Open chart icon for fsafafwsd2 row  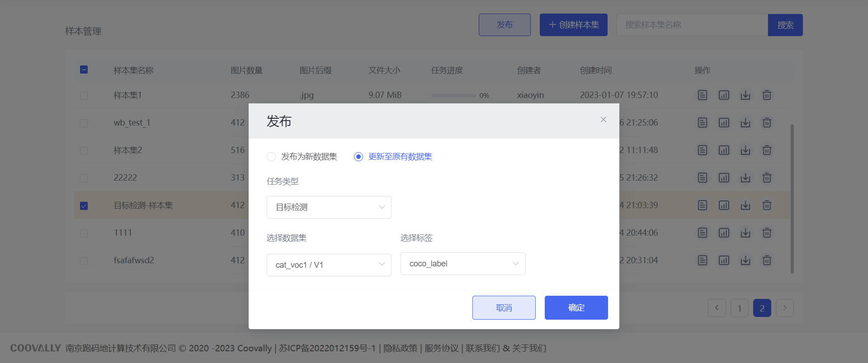724,261
